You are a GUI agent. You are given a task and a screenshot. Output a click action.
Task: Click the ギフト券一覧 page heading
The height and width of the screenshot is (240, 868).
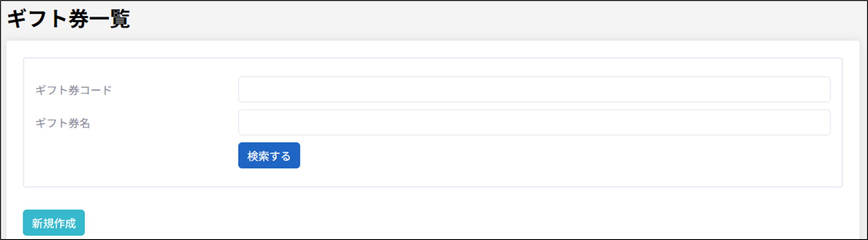[x=69, y=19]
